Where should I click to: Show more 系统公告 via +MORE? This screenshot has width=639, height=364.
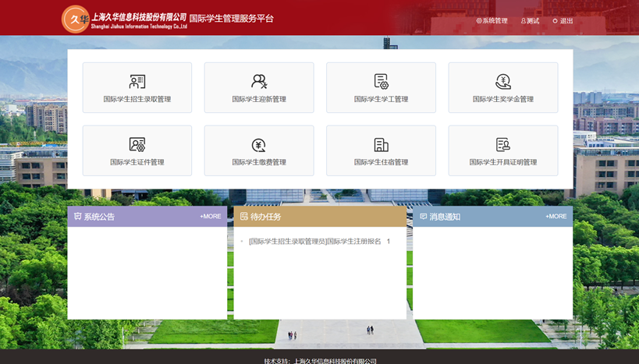click(x=210, y=217)
